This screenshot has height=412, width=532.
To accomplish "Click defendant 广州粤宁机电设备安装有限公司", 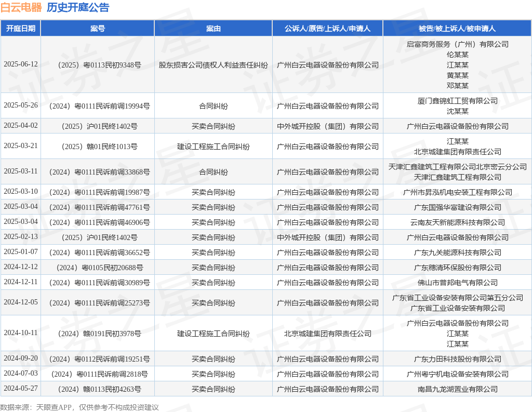I will 457,374.
